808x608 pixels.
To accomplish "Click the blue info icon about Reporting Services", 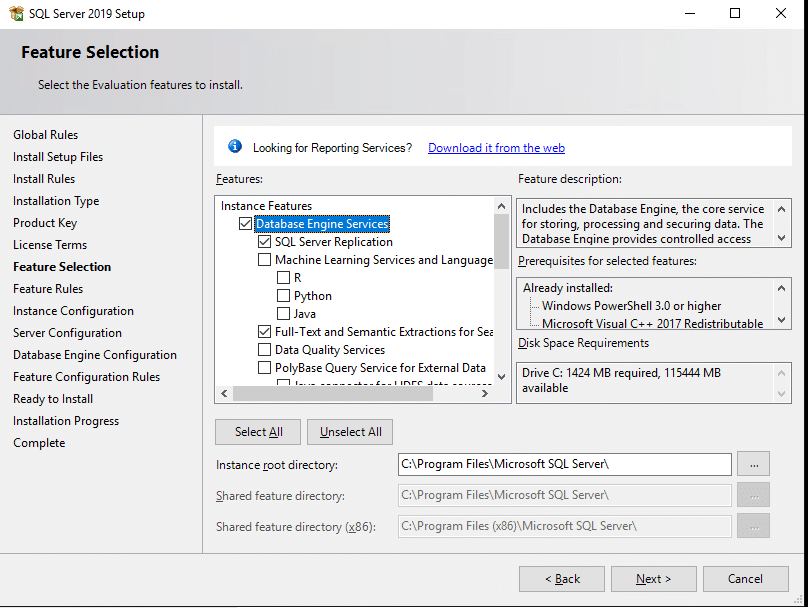I will (x=235, y=145).
